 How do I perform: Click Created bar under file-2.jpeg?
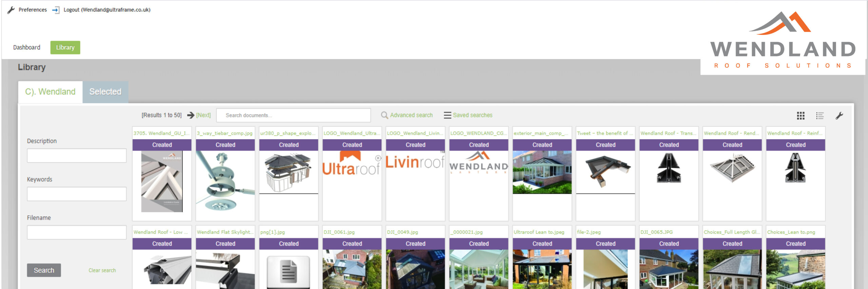pos(606,244)
